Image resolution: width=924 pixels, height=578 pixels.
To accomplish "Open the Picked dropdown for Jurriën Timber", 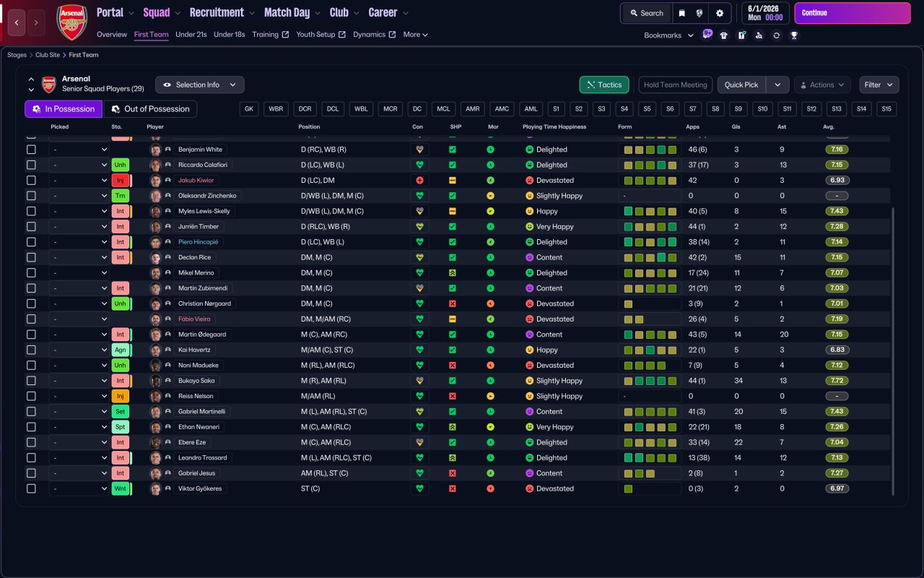I will 79,227.
